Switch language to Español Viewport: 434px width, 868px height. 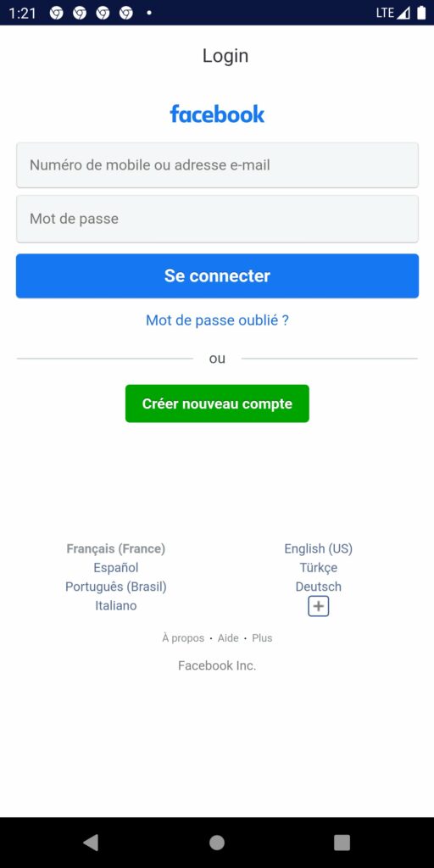pyautogui.click(x=115, y=567)
